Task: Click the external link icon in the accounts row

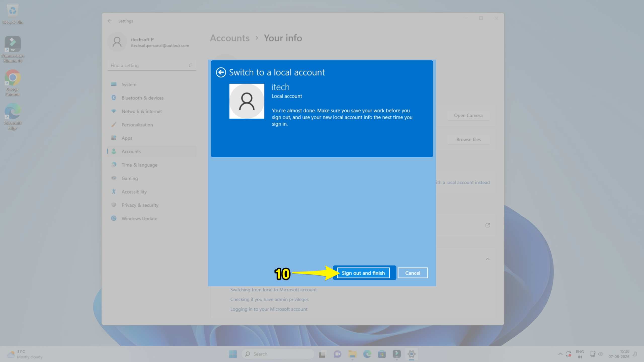Action: click(x=488, y=225)
